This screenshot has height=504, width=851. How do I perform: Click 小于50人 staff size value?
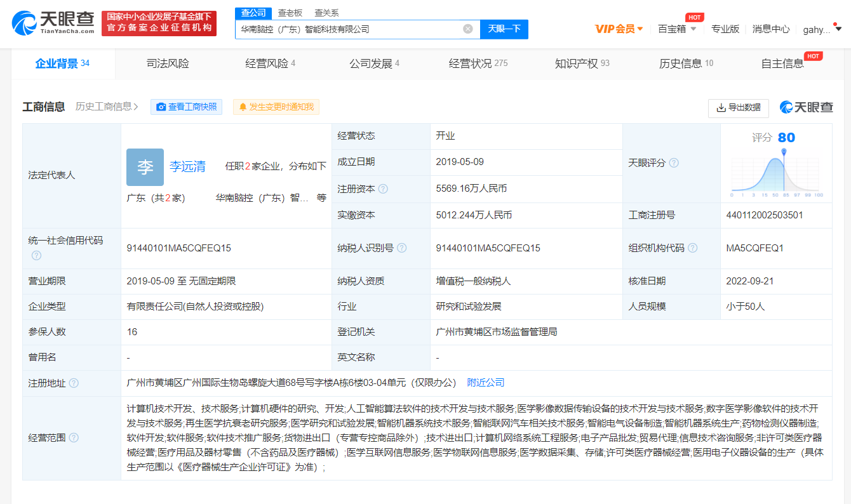coord(746,306)
